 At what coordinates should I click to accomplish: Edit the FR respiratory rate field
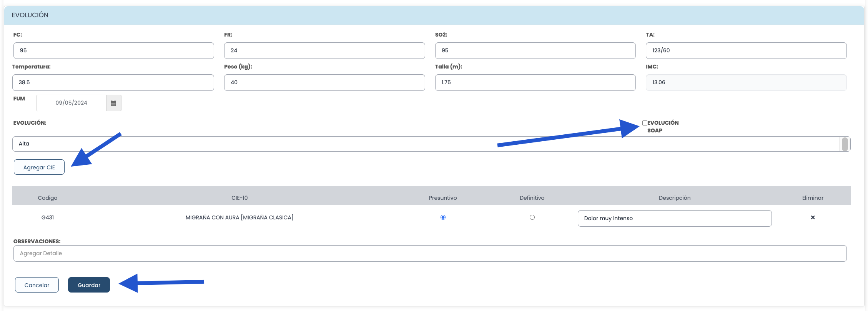(324, 50)
